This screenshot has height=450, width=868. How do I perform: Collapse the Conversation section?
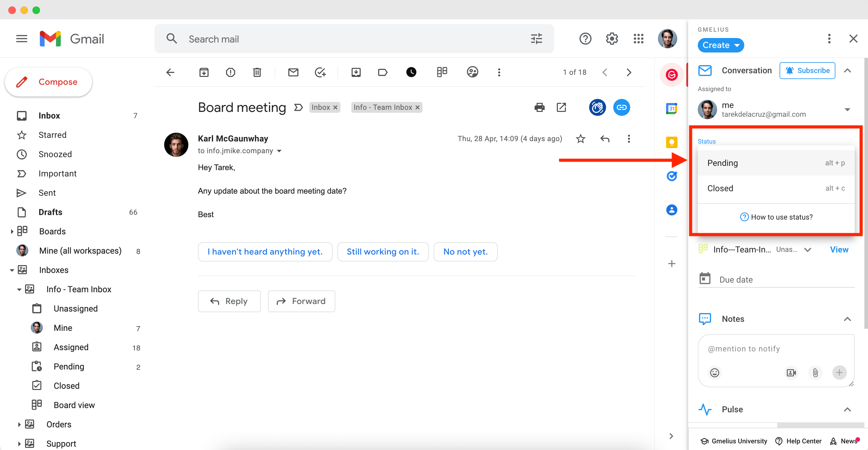coord(847,70)
